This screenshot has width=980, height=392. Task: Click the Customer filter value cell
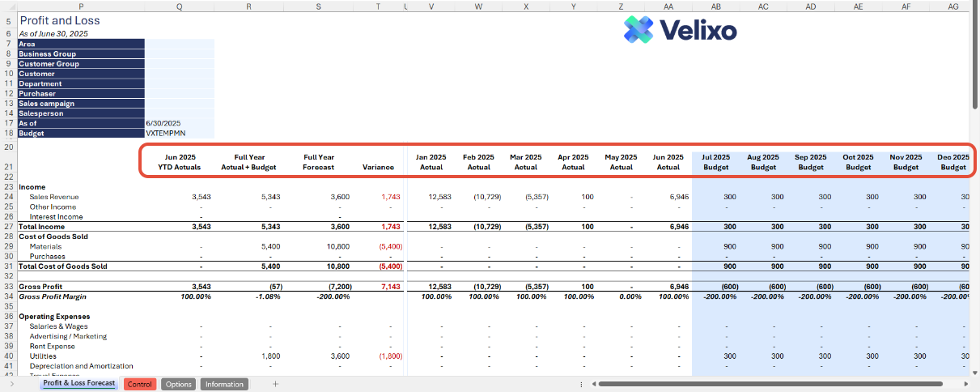point(180,74)
